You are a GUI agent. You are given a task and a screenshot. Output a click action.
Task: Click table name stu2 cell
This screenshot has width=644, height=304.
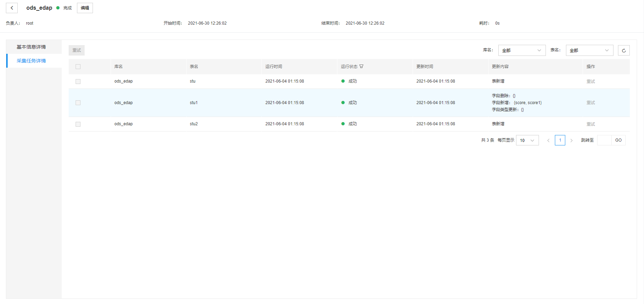pyautogui.click(x=194, y=124)
